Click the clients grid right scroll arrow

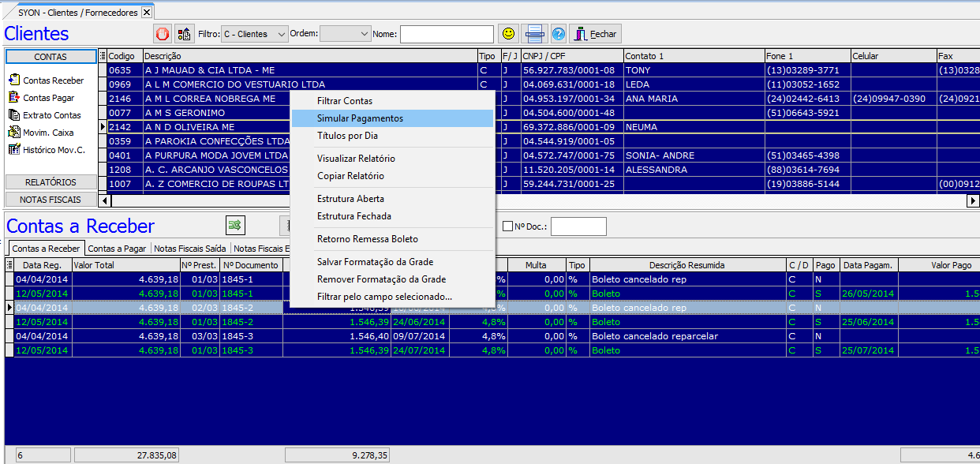coord(973,201)
